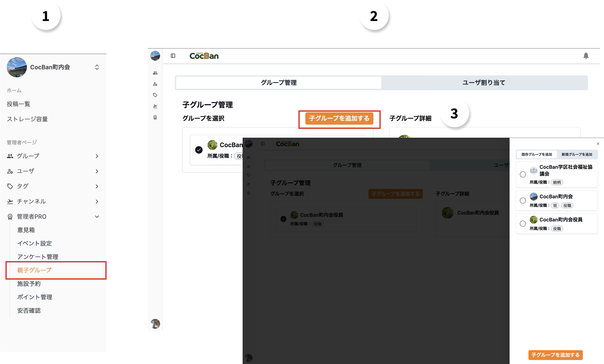Open the CocBan町内会 group switcher arrows
This screenshot has height=364, width=604.
tap(97, 67)
